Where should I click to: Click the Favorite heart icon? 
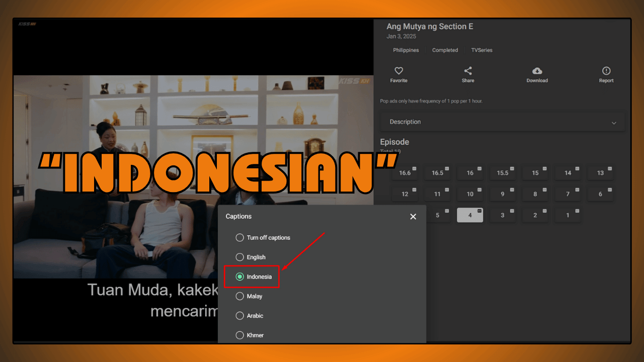click(x=398, y=71)
